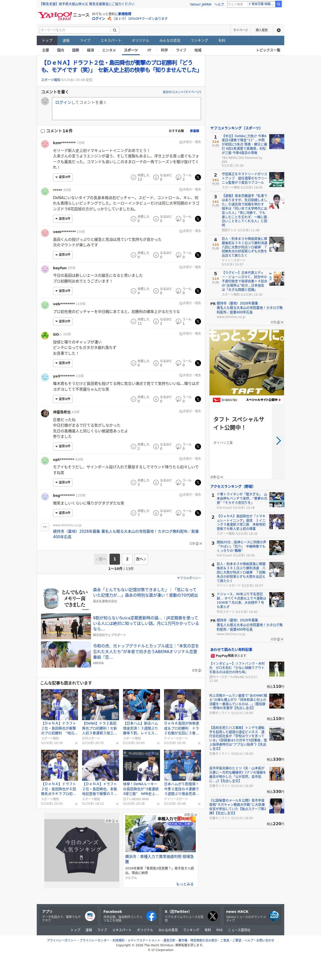Toggle 共感した on veb******** comment
Image resolution: width=321 pixels, height=980 pixels.
(x=133, y=321)
